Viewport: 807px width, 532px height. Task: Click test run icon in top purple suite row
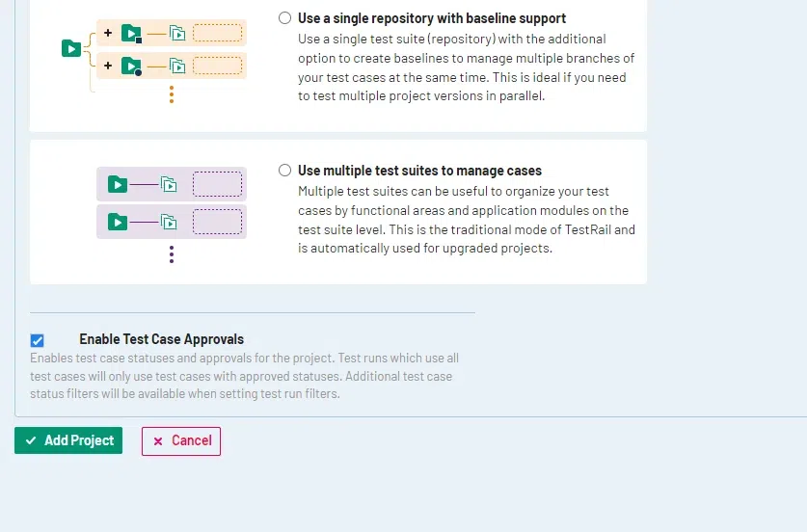(x=170, y=184)
